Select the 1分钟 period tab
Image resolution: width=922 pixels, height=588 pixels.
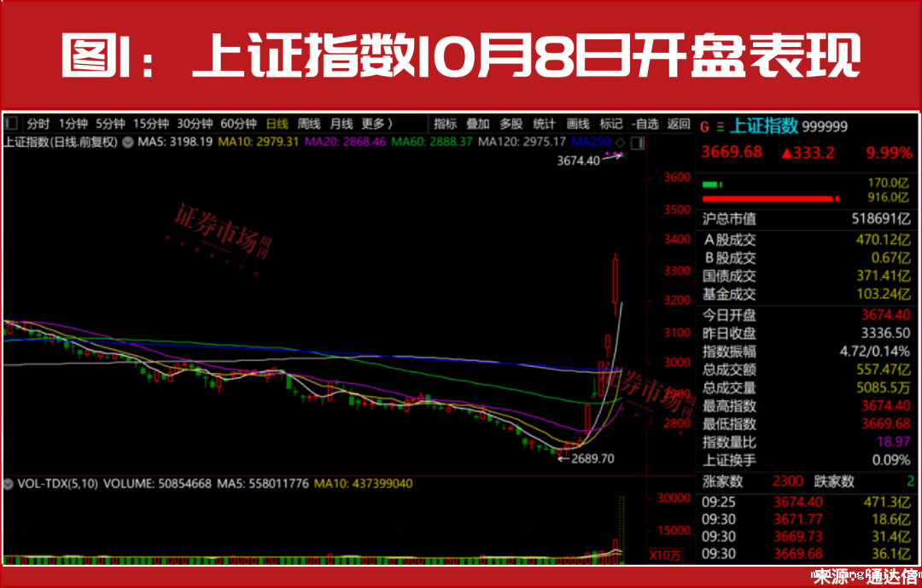click(x=73, y=124)
